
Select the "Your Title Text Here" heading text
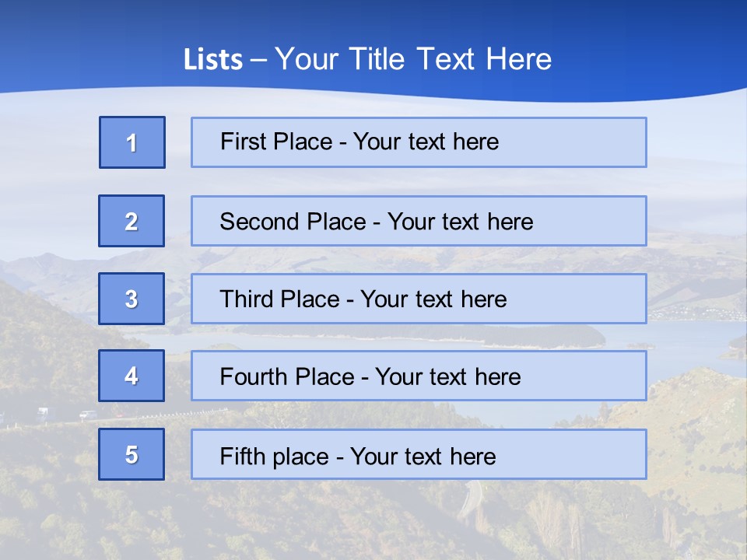click(412, 59)
